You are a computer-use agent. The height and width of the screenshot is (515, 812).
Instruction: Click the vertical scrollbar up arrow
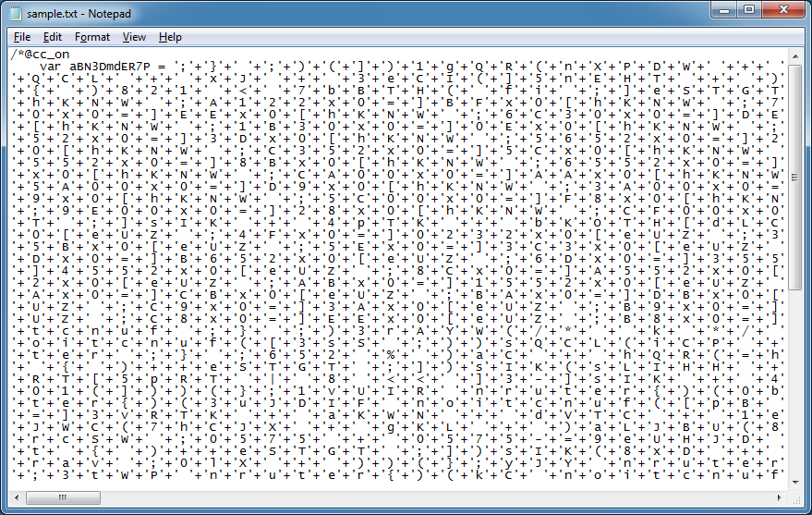[795, 55]
